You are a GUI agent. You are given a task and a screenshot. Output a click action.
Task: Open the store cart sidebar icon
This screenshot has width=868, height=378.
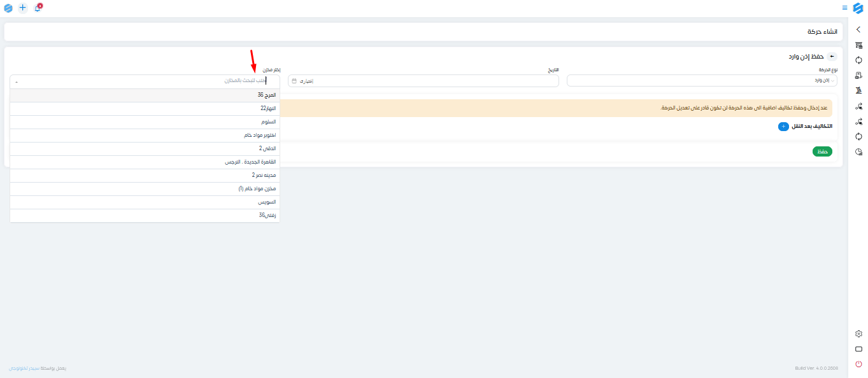(858, 45)
